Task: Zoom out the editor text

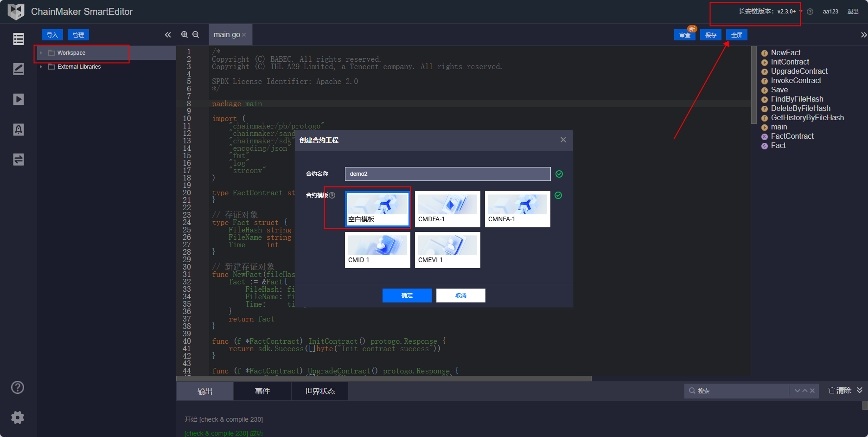Action: point(196,35)
